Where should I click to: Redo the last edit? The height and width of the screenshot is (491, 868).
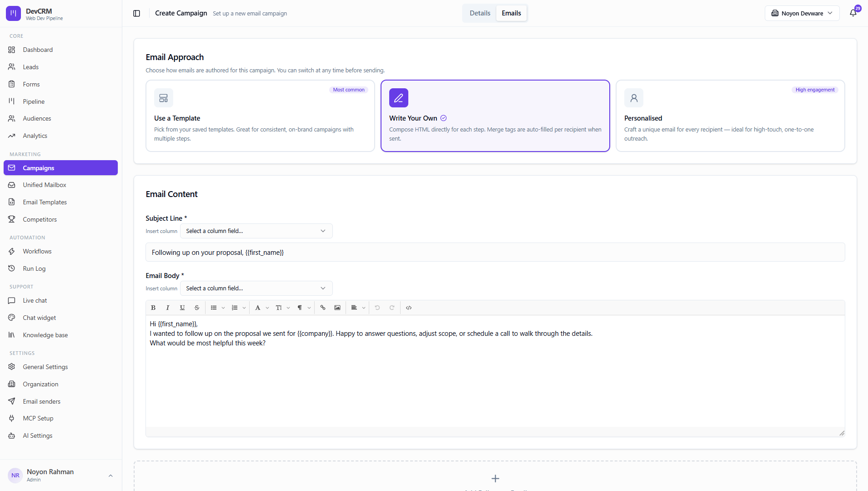pos(392,308)
